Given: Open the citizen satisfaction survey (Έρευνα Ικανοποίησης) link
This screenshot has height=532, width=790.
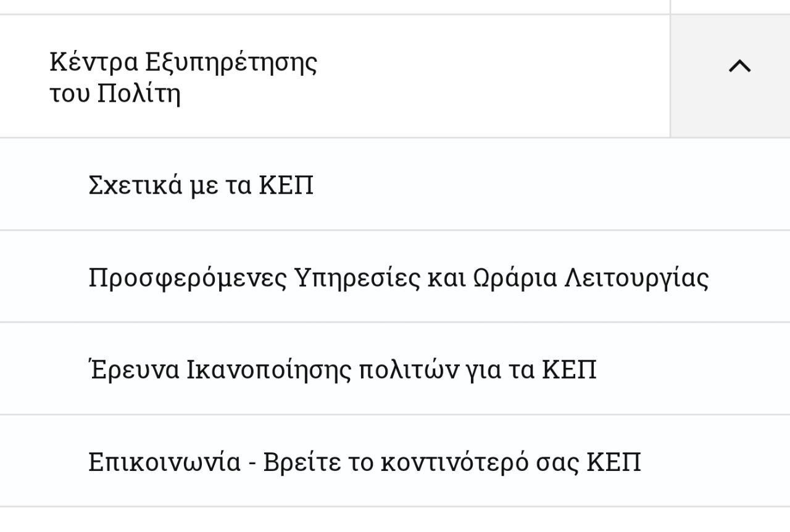Looking at the screenshot, I should (342, 370).
